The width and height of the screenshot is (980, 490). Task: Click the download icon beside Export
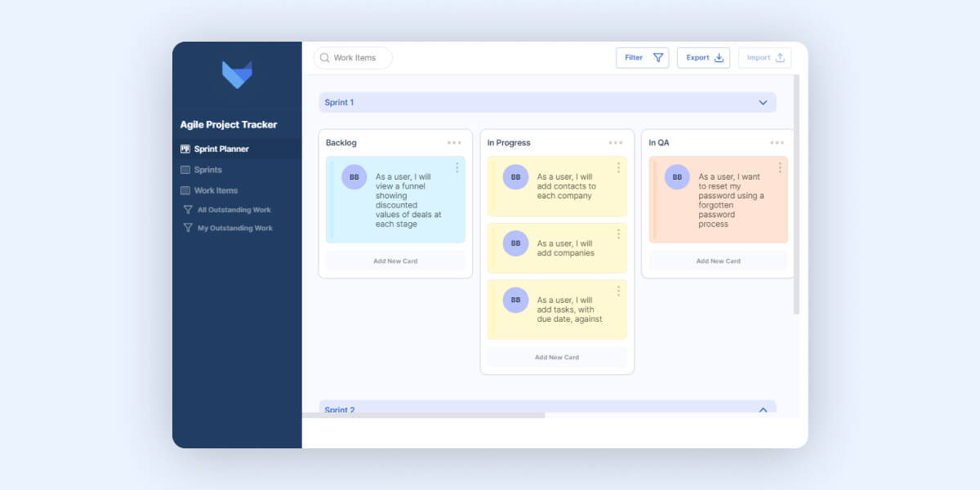pyautogui.click(x=718, y=58)
